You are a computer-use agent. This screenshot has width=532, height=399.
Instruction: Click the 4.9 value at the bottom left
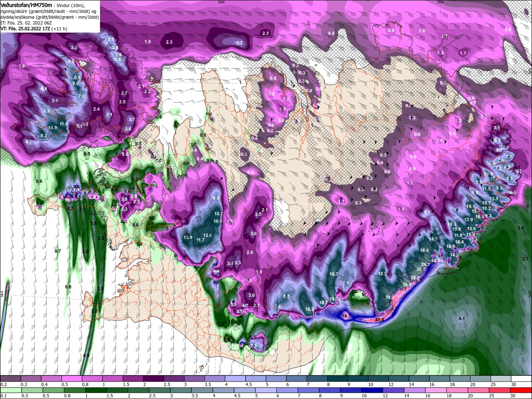86,355
